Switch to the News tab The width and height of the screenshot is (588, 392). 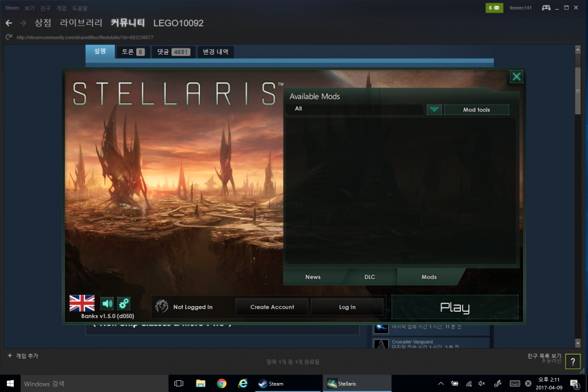[x=313, y=277]
